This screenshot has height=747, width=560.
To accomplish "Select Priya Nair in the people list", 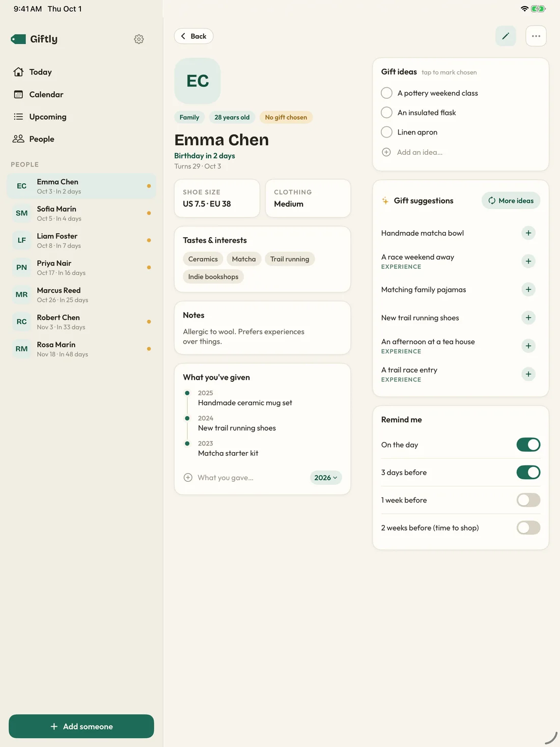I will 81,268.
